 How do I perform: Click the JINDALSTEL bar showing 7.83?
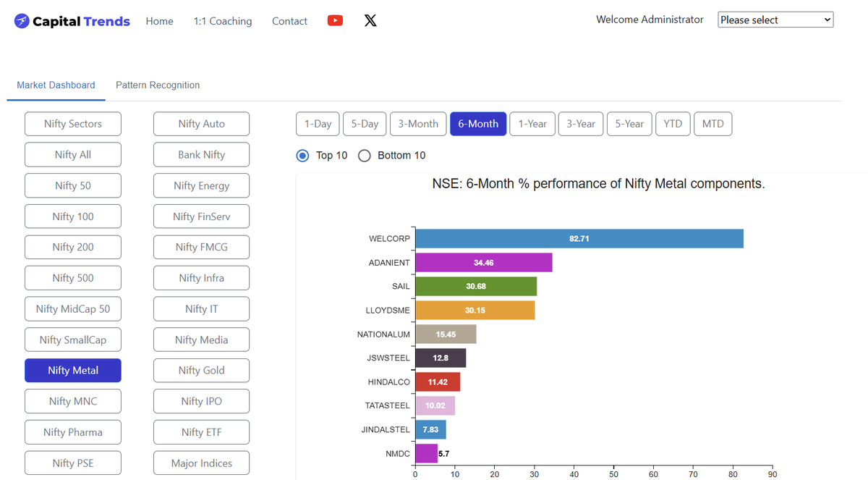tap(431, 430)
